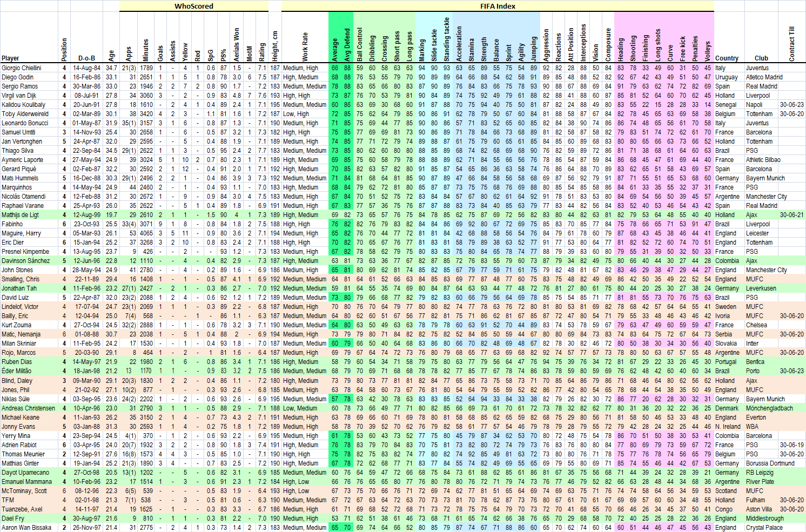This screenshot has width=806, height=532.
Task: Click the Ball Control column header
Action: [360, 37]
